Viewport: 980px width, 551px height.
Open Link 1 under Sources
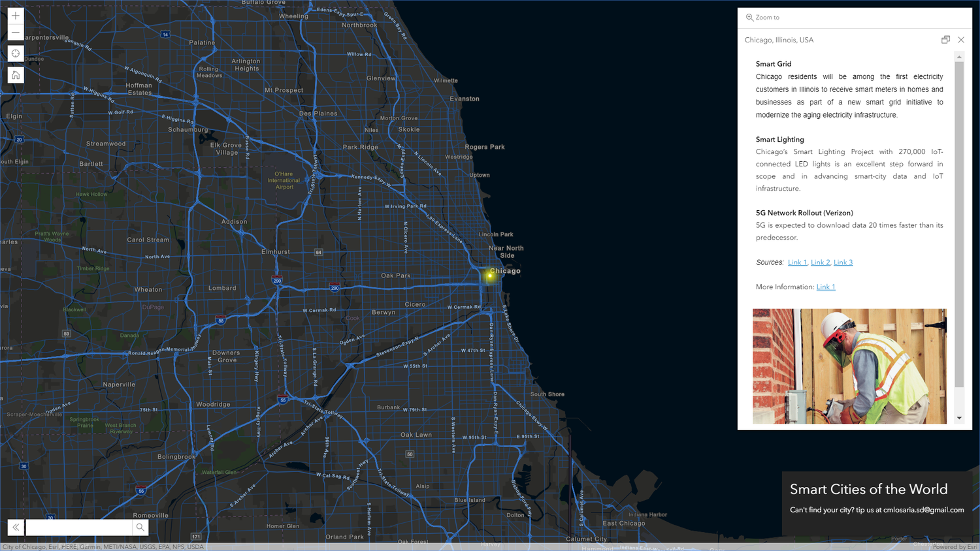(x=797, y=262)
